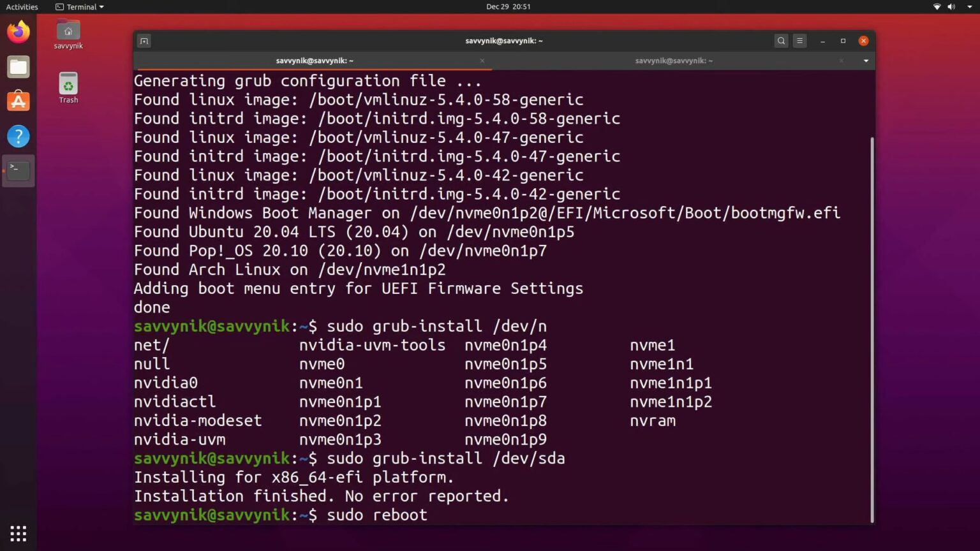Select the running Terminal in the dock

(x=18, y=170)
